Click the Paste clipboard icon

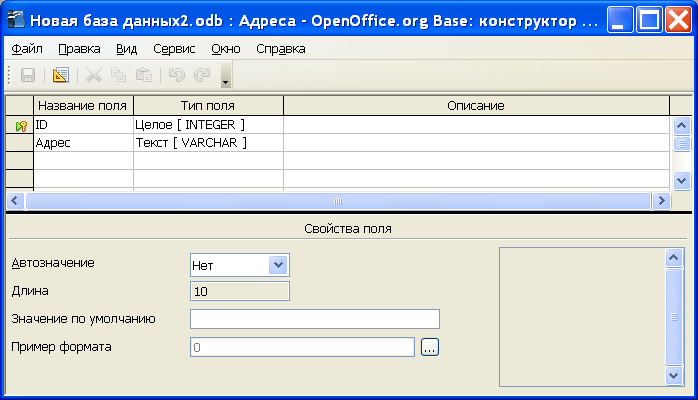pyautogui.click(x=144, y=75)
